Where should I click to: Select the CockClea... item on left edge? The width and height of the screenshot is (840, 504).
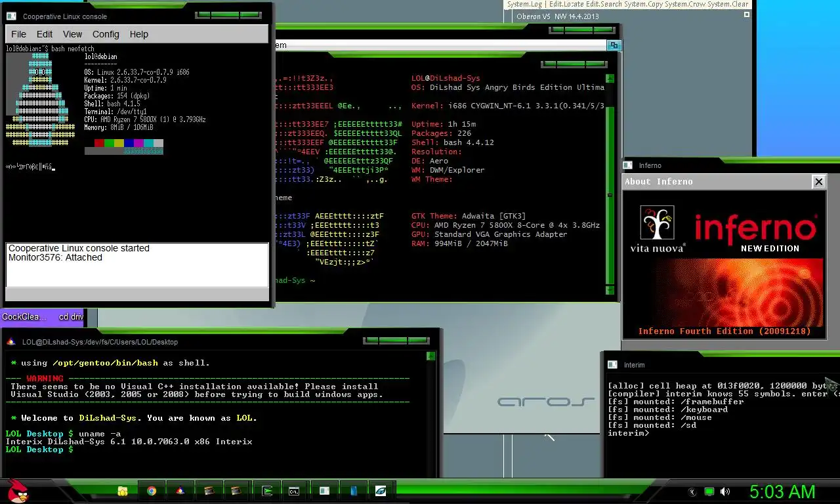click(x=24, y=317)
